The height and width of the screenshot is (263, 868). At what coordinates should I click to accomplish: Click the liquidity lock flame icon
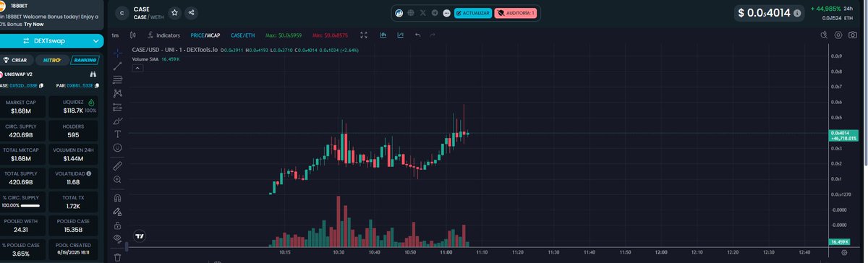(91, 102)
